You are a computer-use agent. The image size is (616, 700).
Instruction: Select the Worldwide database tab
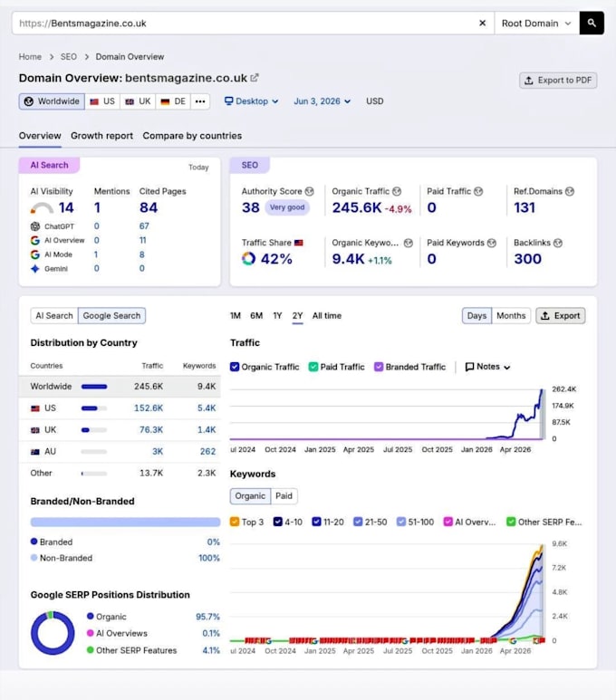pyautogui.click(x=52, y=101)
